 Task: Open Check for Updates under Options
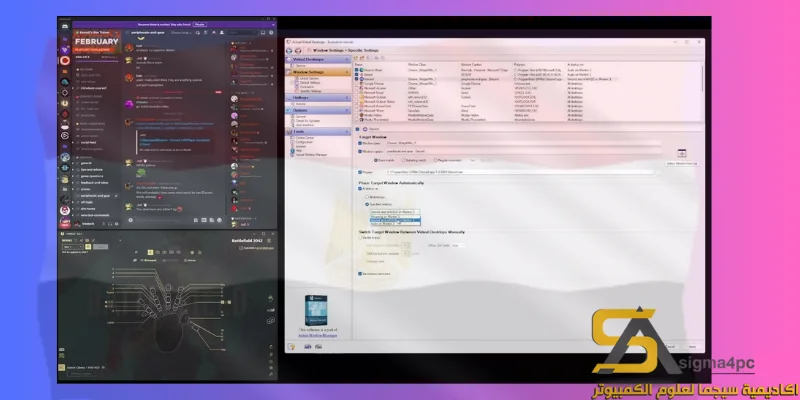tap(306, 121)
